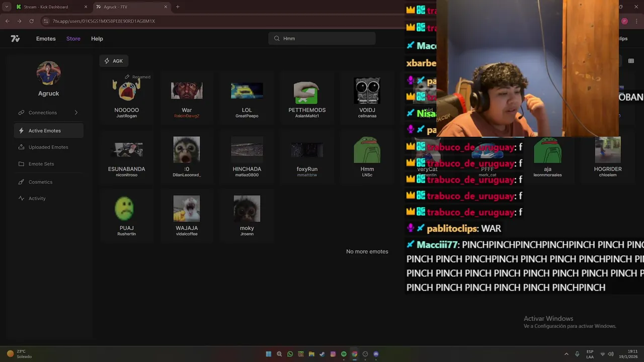Open author AsianMaNz1 link
Image resolution: width=644 pixels, height=362 pixels.
(x=307, y=116)
